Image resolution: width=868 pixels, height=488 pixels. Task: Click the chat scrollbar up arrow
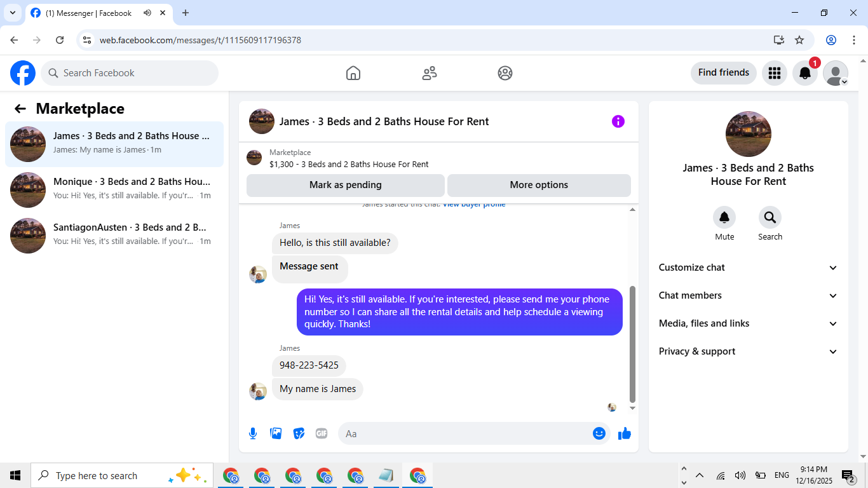pyautogui.click(x=632, y=210)
